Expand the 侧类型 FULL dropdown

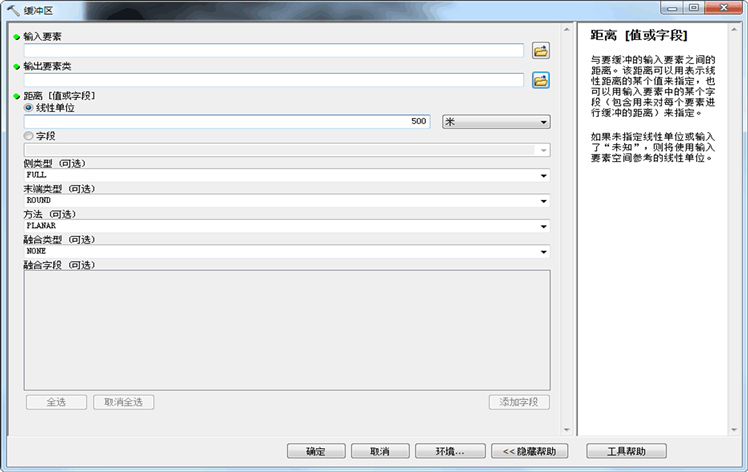[x=543, y=176]
